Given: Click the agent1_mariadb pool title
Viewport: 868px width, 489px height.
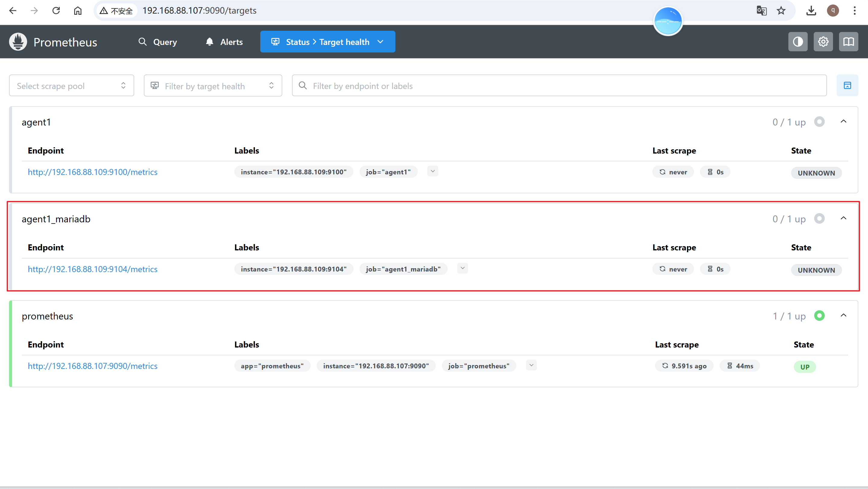Looking at the screenshot, I should (56, 219).
